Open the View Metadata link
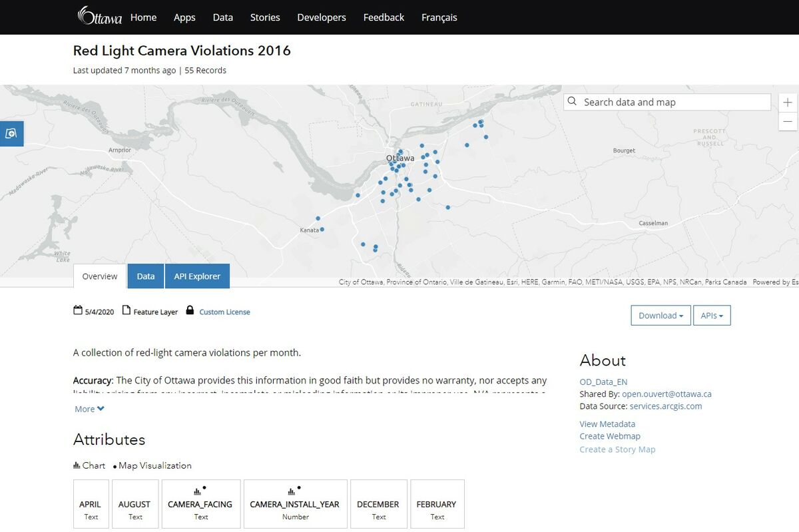Image resolution: width=799 pixels, height=532 pixels. 607,423
